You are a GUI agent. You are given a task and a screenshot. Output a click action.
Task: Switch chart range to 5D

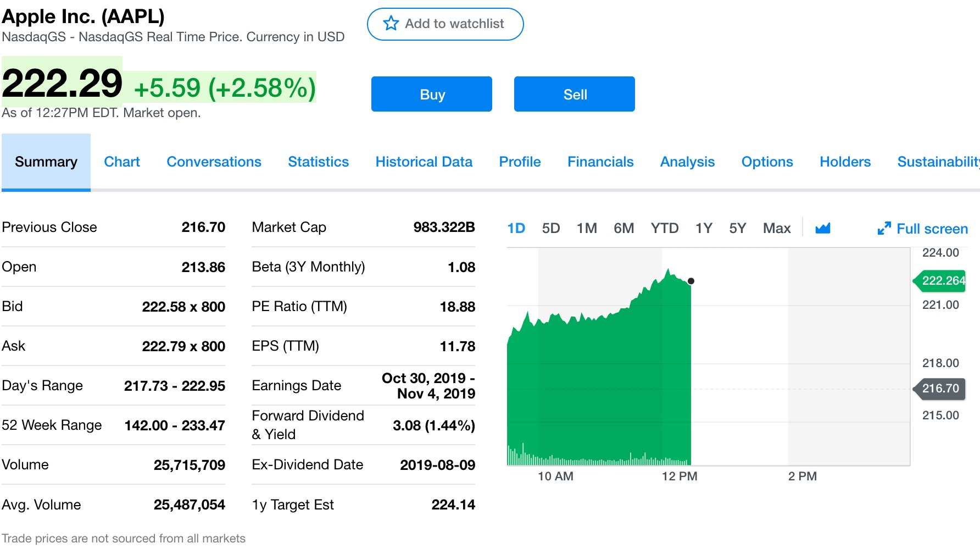coord(550,228)
